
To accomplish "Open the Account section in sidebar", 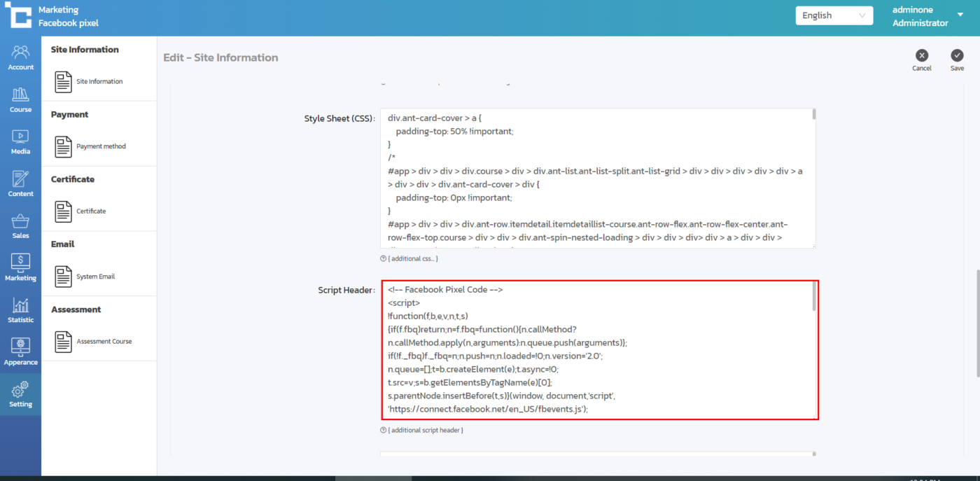I will coord(20,57).
